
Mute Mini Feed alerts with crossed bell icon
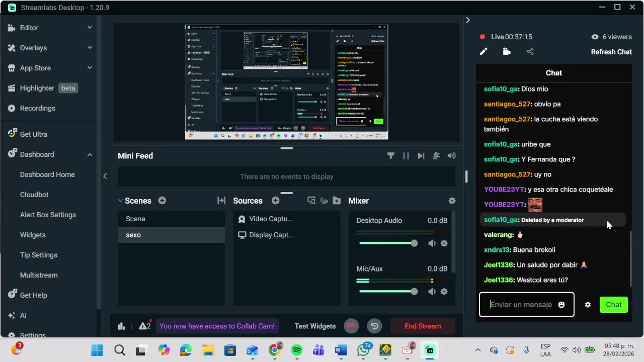(x=436, y=156)
